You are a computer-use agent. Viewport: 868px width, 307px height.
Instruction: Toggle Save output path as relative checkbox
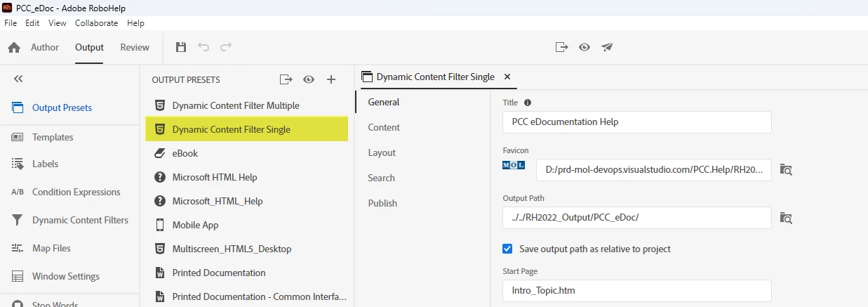(x=507, y=249)
